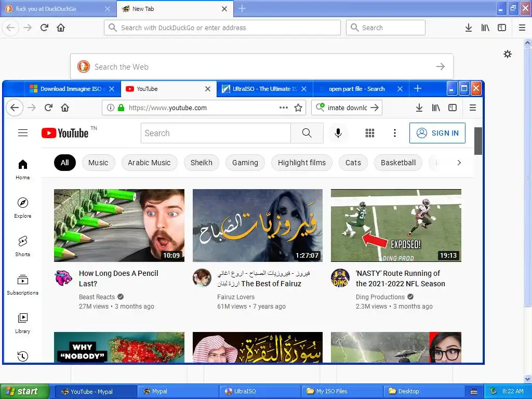The height and width of the screenshot is (399, 532).
Task: Open YouTube hamburger guide menu
Action: coord(23,132)
